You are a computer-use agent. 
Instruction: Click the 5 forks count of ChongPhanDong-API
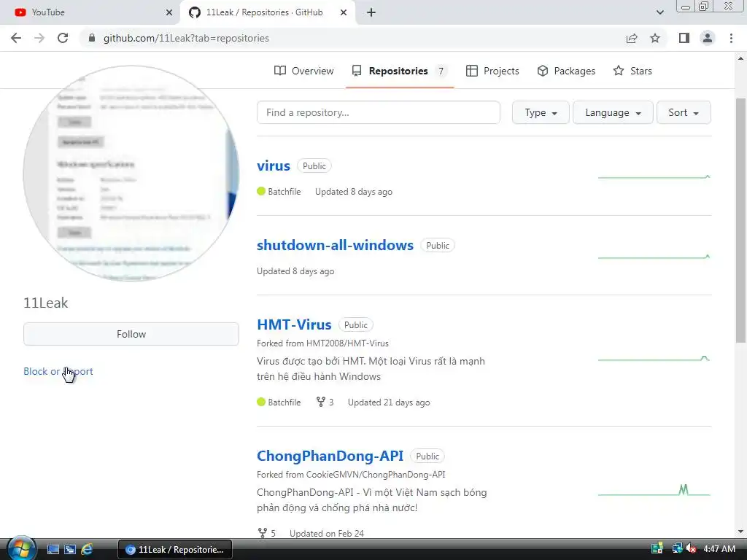pyautogui.click(x=267, y=533)
